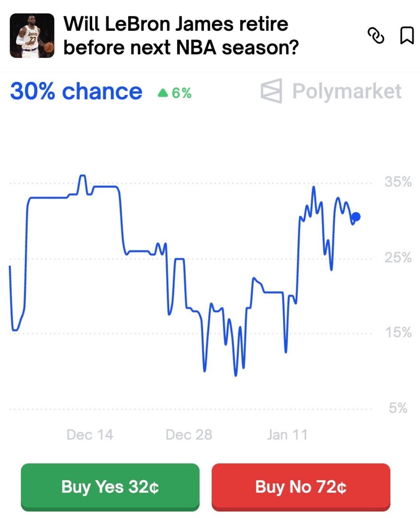Click the 5% axis label
420x525 pixels.
398,408
